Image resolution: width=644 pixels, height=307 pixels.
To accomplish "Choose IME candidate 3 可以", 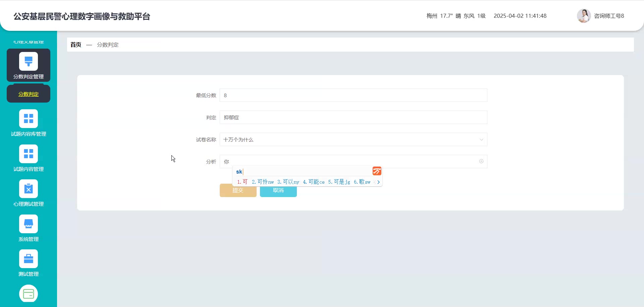I will (288, 182).
